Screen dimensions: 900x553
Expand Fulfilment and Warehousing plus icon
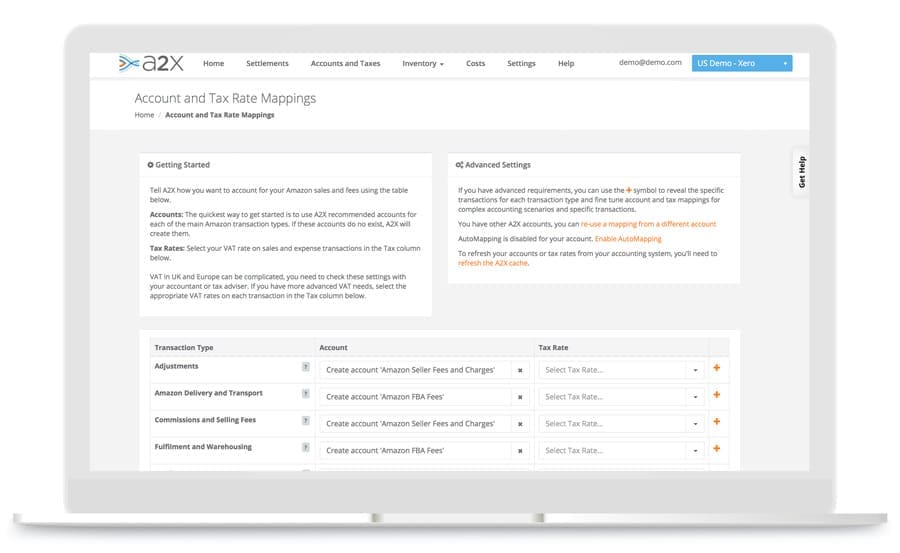pos(716,448)
